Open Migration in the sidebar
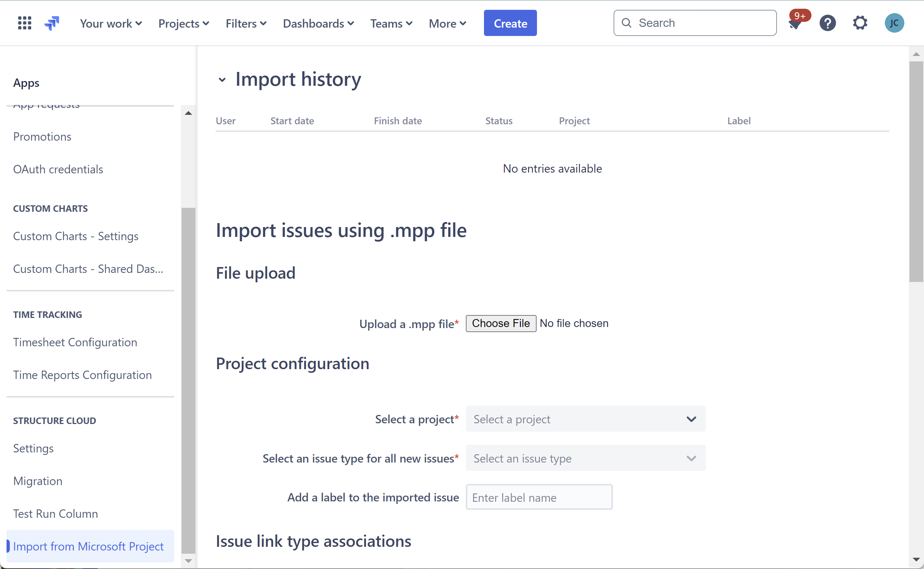 38,481
